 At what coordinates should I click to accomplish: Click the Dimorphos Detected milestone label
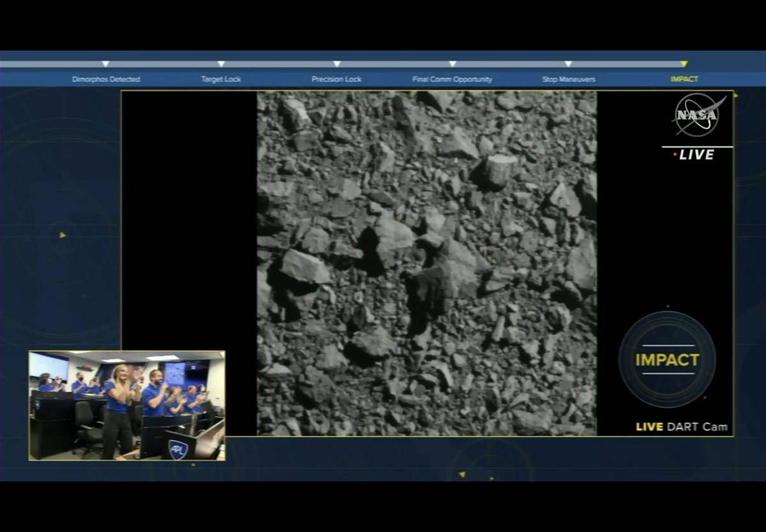[106, 79]
